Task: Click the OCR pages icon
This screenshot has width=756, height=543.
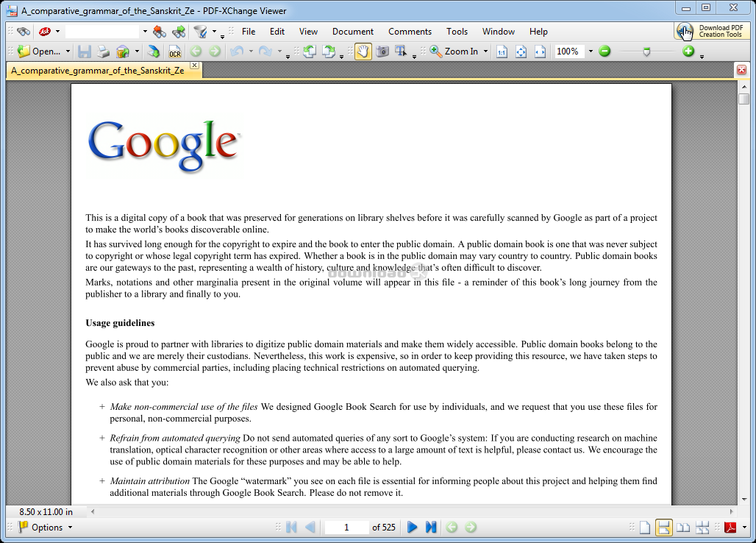Action: click(174, 52)
